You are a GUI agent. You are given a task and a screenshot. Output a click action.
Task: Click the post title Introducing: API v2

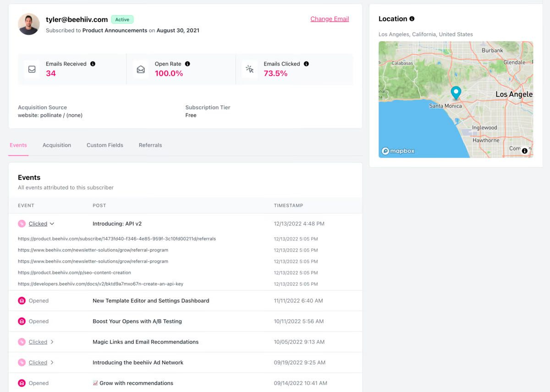pyautogui.click(x=117, y=224)
